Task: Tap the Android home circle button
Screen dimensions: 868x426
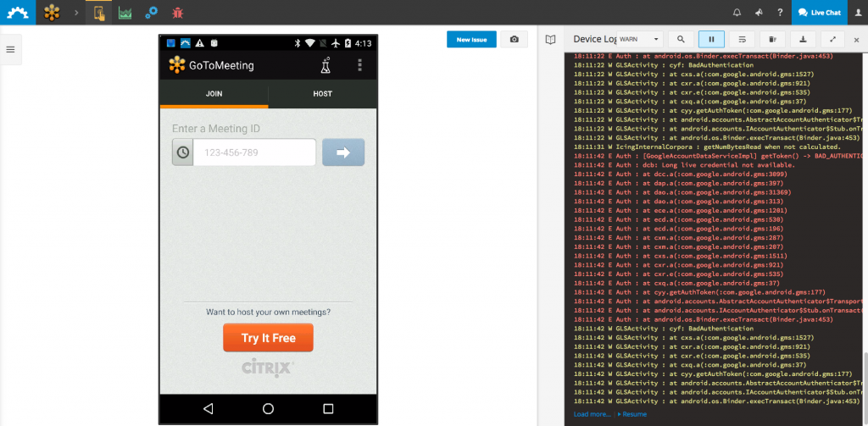Action: pos(269,409)
